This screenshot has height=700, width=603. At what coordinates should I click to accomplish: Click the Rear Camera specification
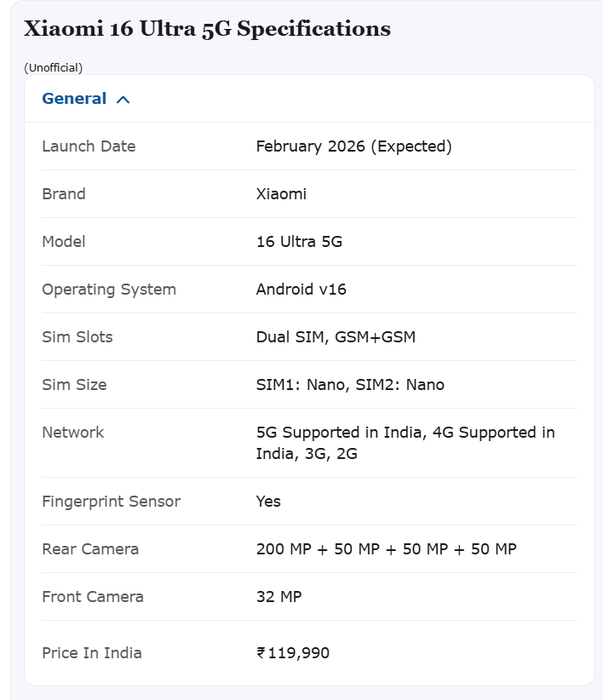[x=91, y=549]
